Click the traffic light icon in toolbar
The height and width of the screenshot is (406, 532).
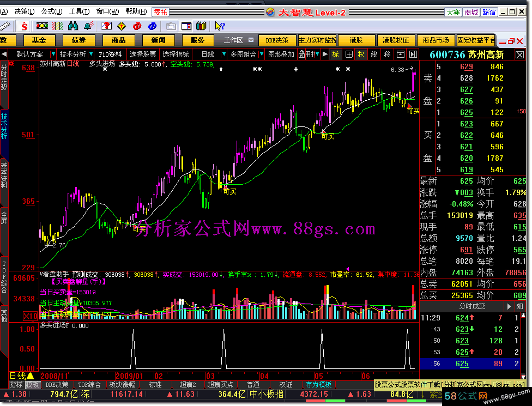coord(42,26)
